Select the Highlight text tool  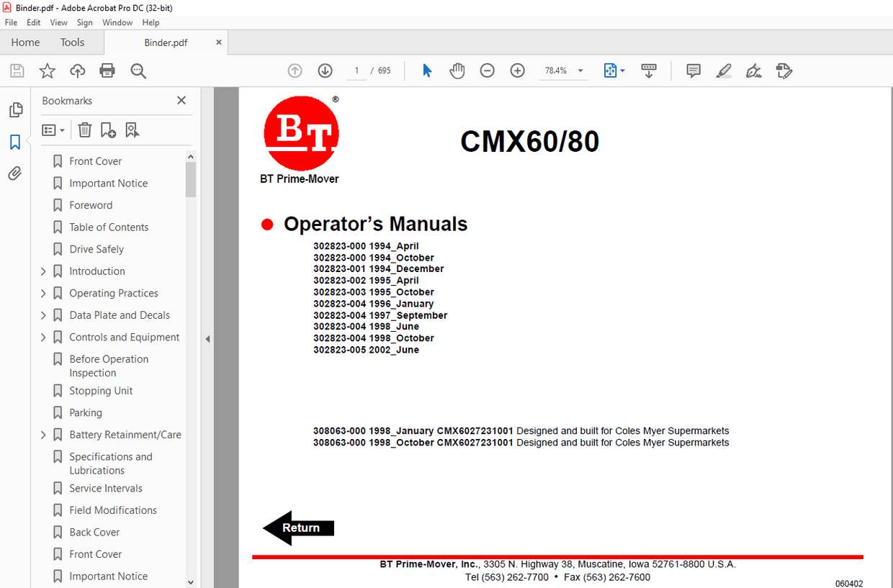pos(723,71)
